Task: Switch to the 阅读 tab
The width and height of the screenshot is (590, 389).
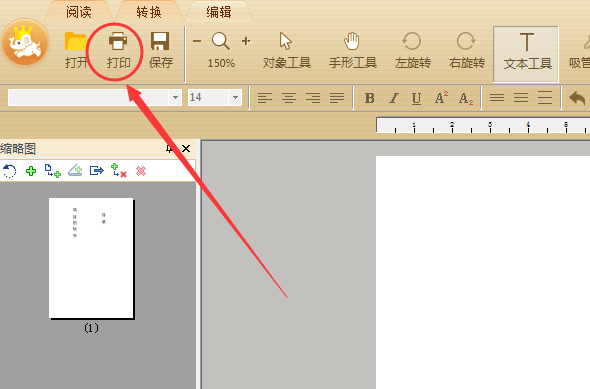Action: [79, 12]
